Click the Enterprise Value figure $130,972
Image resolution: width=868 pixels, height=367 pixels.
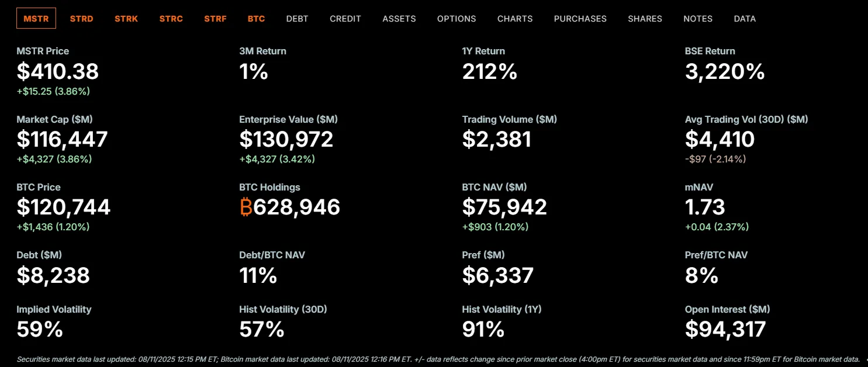click(x=286, y=140)
